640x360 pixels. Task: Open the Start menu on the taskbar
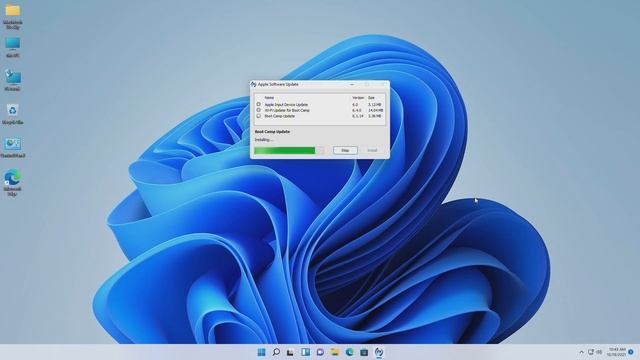pyautogui.click(x=261, y=352)
